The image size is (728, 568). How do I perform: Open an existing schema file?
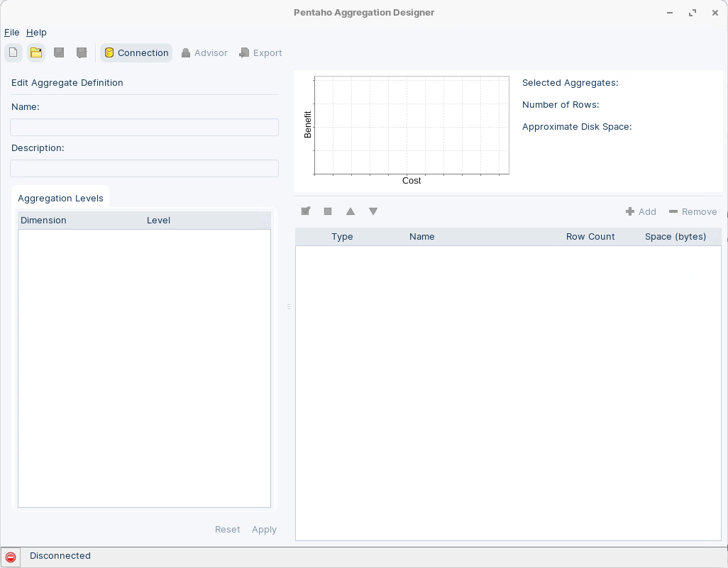[x=35, y=52]
